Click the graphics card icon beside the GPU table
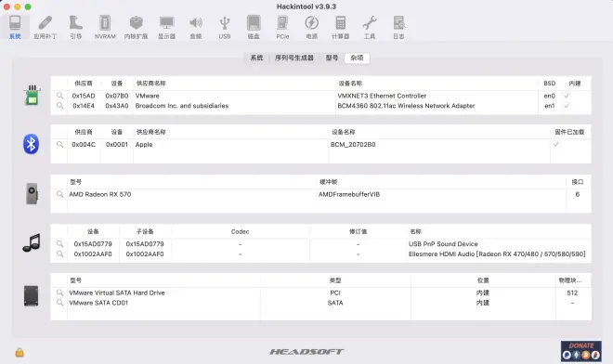The image size is (613, 364). click(x=32, y=193)
